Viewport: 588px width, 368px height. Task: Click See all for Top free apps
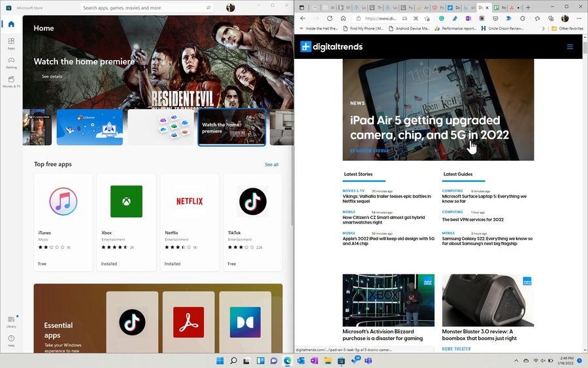272,164
